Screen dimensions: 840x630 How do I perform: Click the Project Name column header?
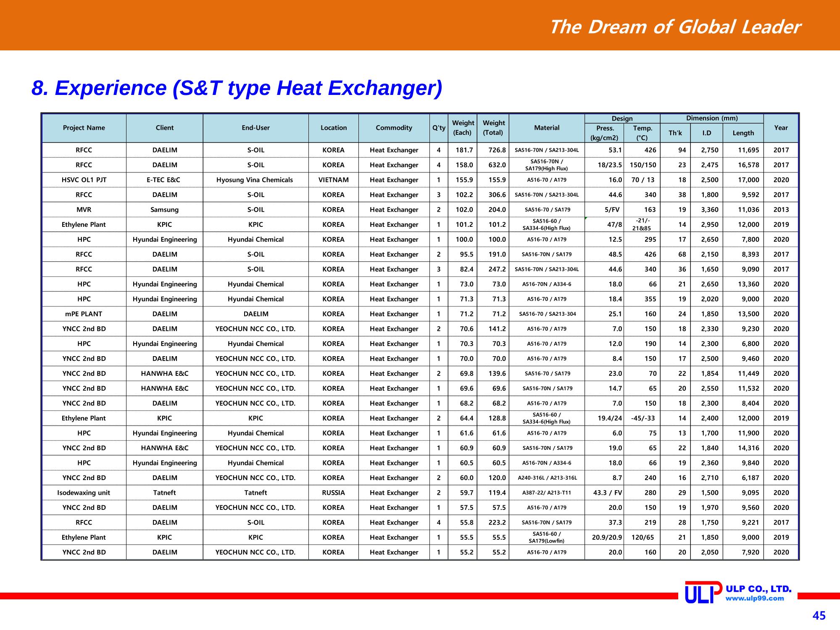(x=84, y=128)
